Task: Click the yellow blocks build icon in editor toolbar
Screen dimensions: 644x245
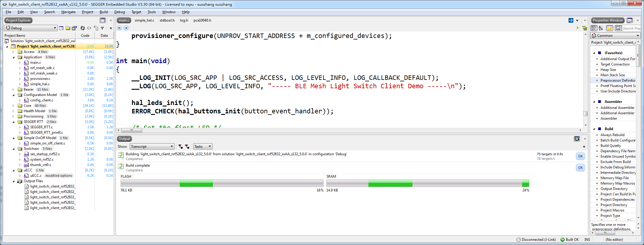Action: pos(584,28)
